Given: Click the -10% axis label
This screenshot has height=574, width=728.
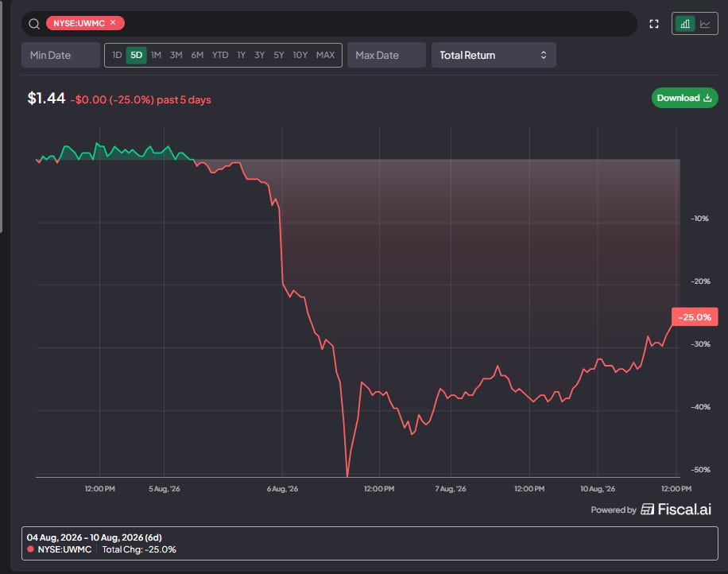Looking at the screenshot, I should [699, 219].
